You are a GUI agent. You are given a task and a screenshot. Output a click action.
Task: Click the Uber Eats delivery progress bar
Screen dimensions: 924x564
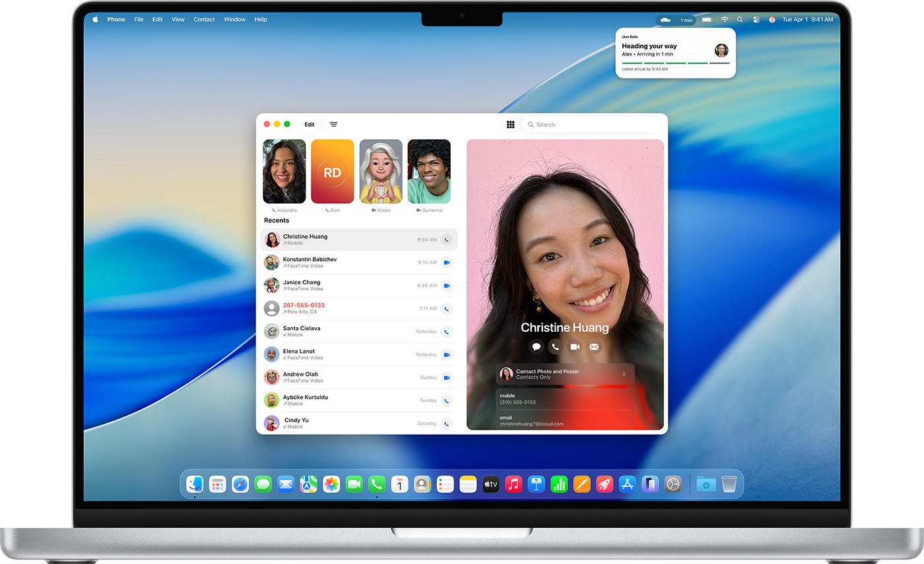pyautogui.click(x=675, y=63)
